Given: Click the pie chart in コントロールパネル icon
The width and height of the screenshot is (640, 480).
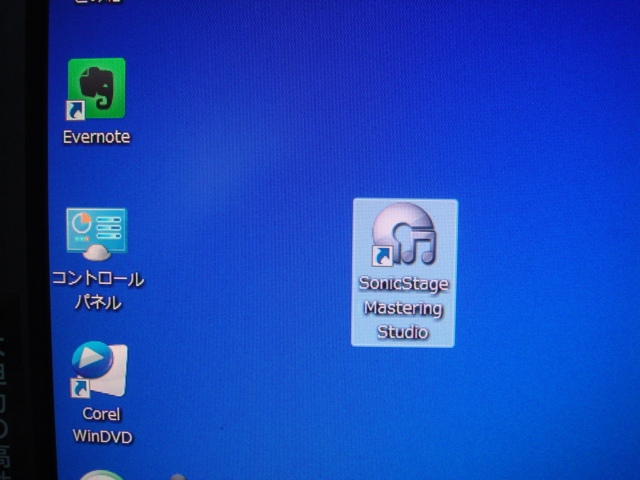Looking at the screenshot, I should (x=82, y=224).
